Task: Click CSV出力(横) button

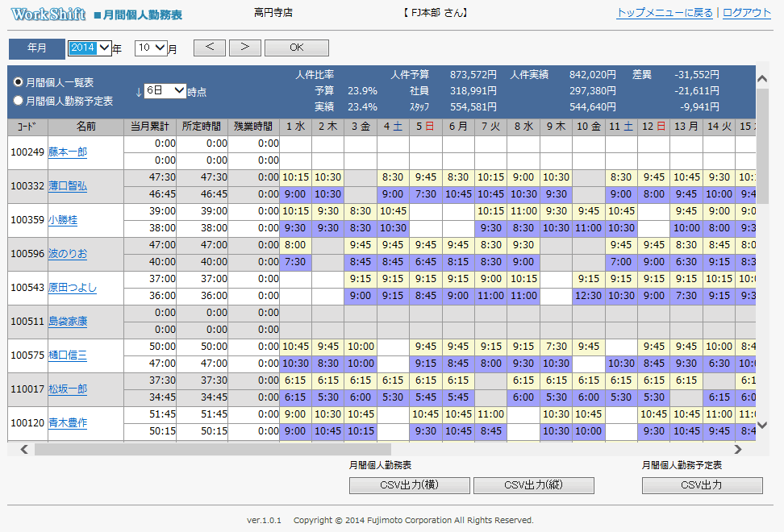Action: point(410,485)
